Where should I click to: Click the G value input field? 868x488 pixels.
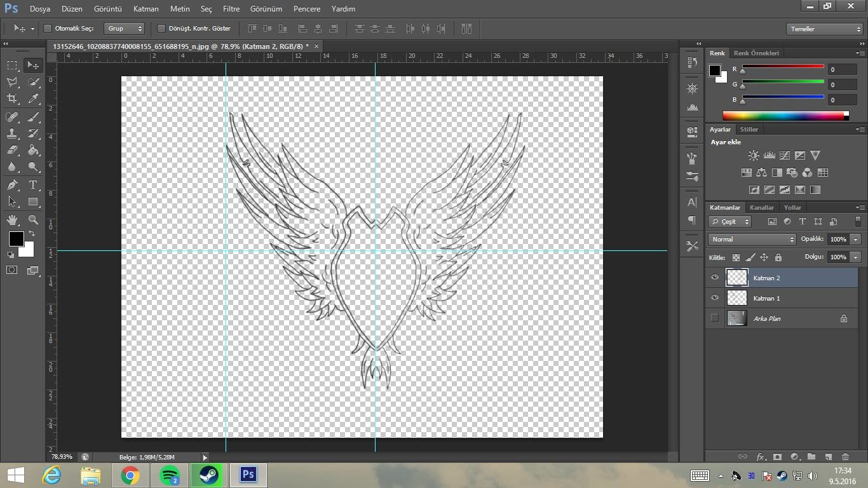tap(843, 85)
